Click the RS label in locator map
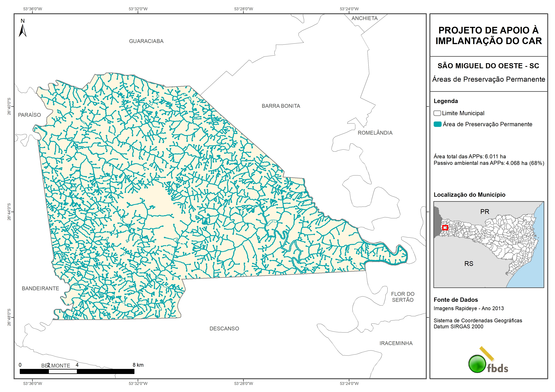This screenshot has width=555, height=392. (469, 264)
